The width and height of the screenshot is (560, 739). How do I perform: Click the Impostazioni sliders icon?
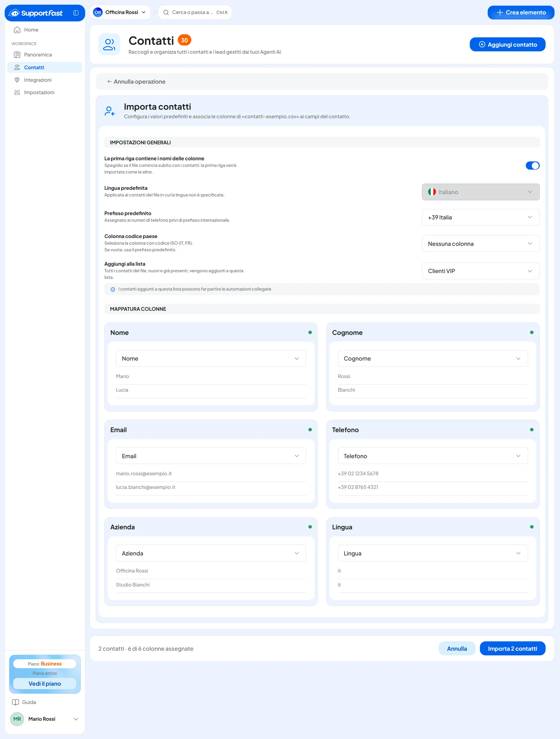pos(17,92)
